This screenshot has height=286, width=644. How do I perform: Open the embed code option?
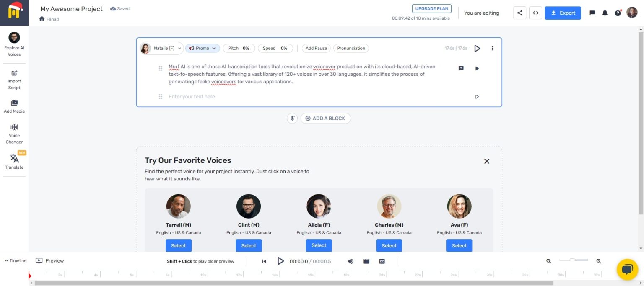click(x=535, y=13)
